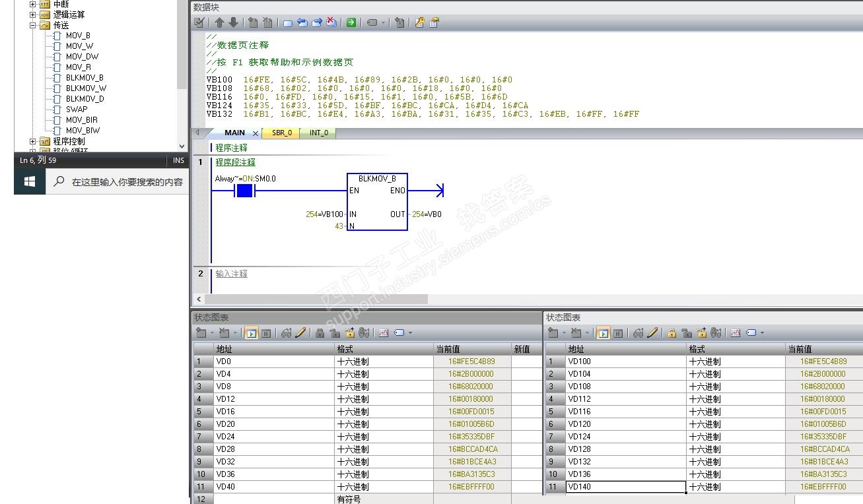Click the write pencil icon in VD0 chart
863x504 pixels.
pos(300,333)
